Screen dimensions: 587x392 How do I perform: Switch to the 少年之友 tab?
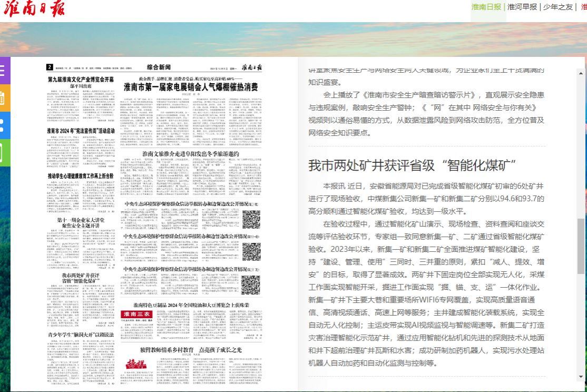click(x=558, y=7)
